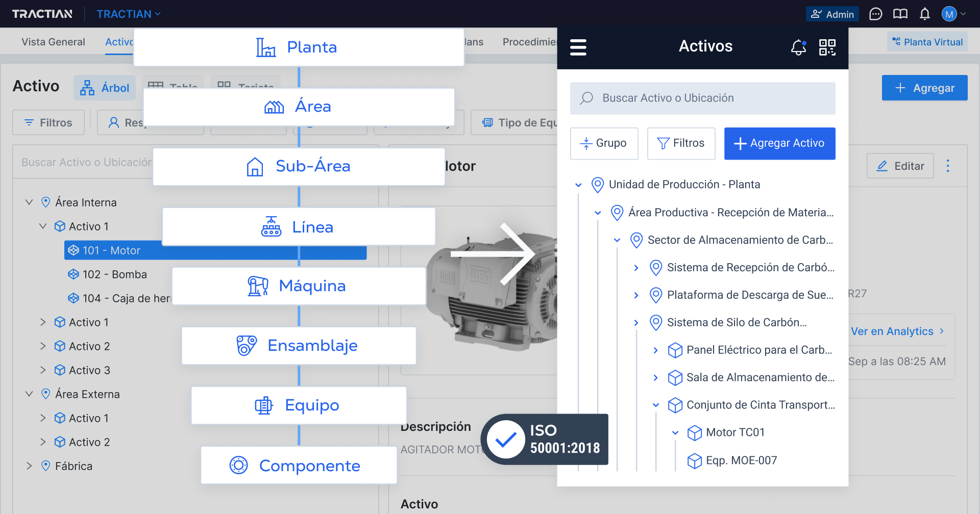
Task: Click the location pin next to Unidad de Producción
Action: pyautogui.click(x=597, y=185)
